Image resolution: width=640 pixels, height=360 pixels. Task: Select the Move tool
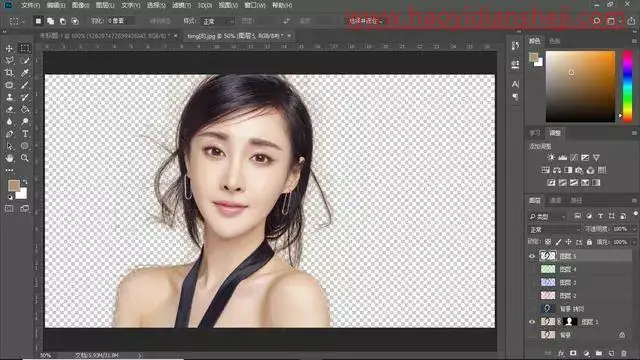[9, 48]
